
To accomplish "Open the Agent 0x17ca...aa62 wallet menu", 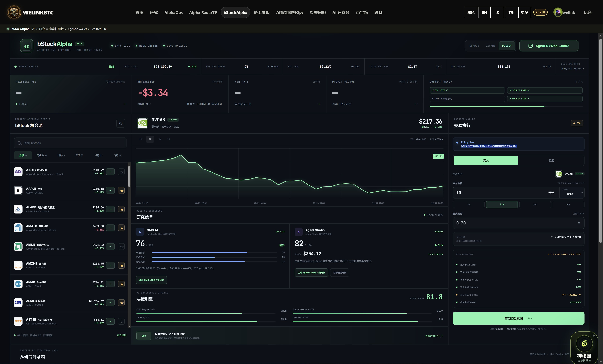I will (x=549, y=46).
